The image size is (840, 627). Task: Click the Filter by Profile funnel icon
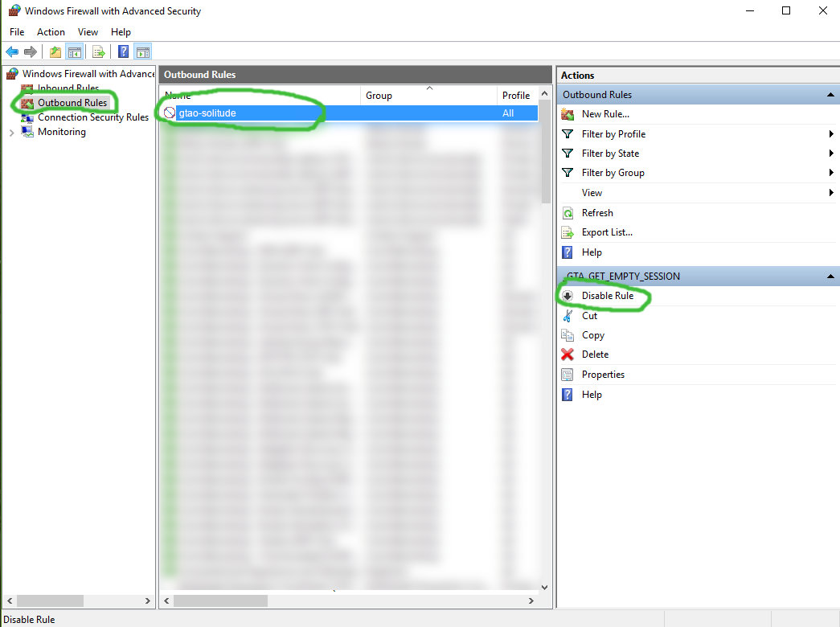(x=568, y=134)
